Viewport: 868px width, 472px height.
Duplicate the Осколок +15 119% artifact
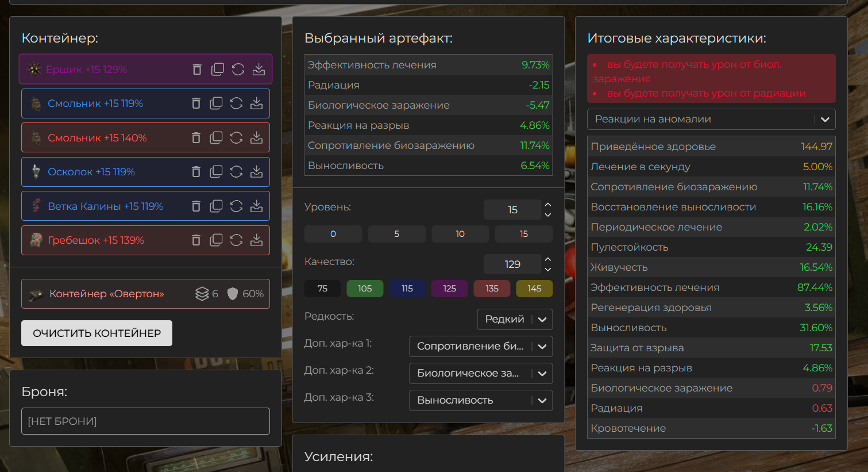(x=216, y=172)
